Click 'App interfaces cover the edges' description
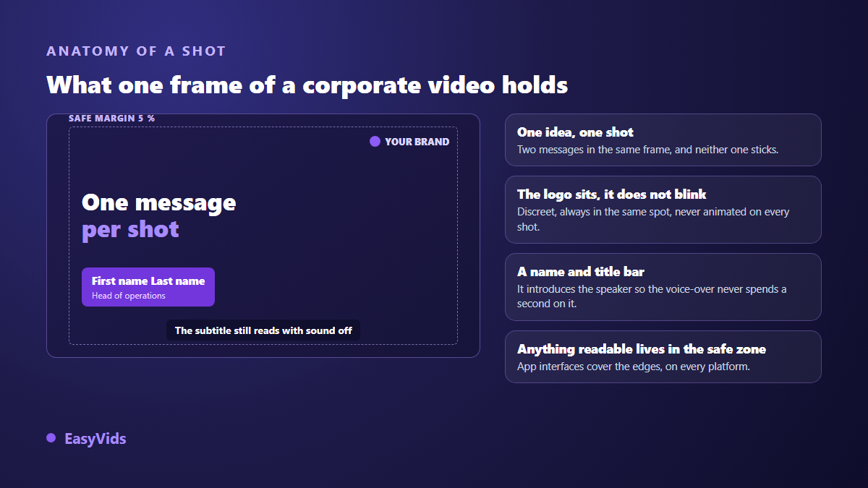 (634, 367)
